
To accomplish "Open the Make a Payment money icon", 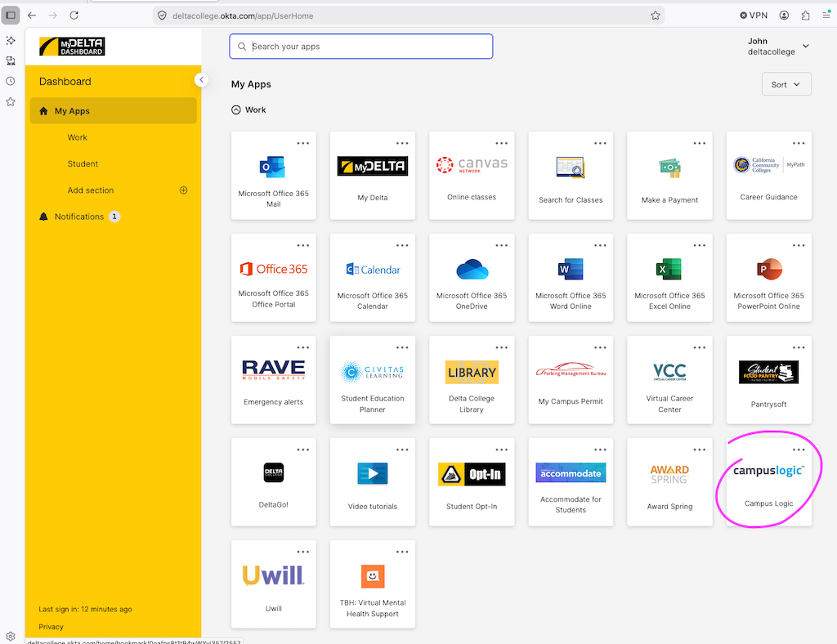I will 669,168.
